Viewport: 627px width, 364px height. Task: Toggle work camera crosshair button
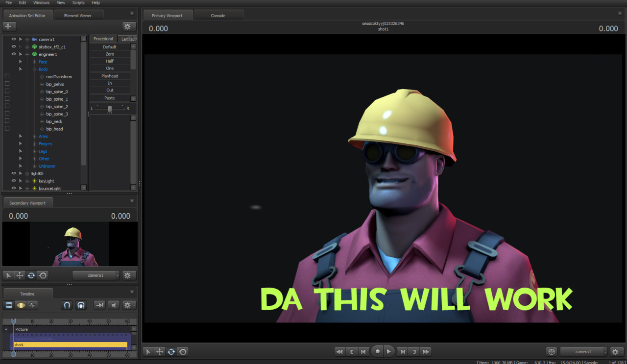coord(552,351)
